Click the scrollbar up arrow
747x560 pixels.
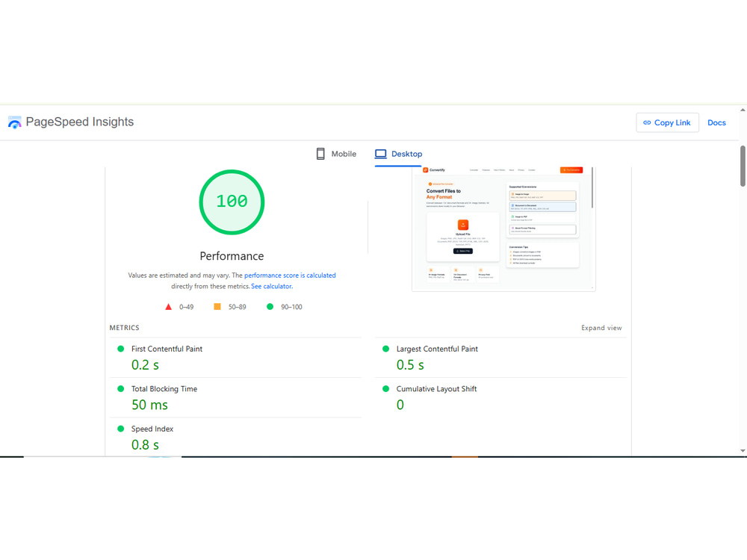743,110
